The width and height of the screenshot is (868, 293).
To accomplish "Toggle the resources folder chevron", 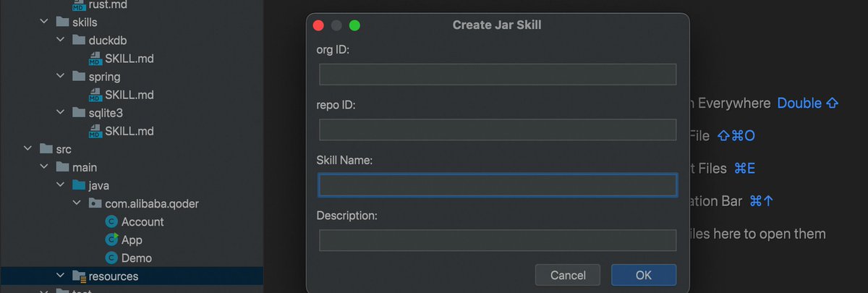I will coord(61,276).
